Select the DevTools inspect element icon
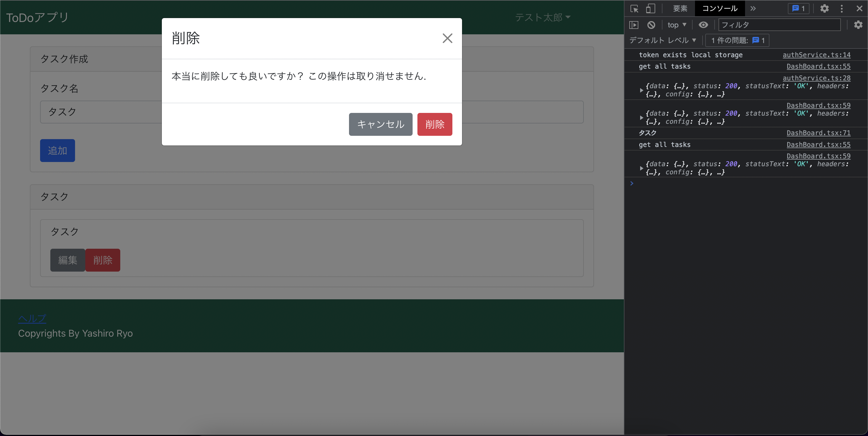The width and height of the screenshot is (868, 436). click(x=634, y=8)
